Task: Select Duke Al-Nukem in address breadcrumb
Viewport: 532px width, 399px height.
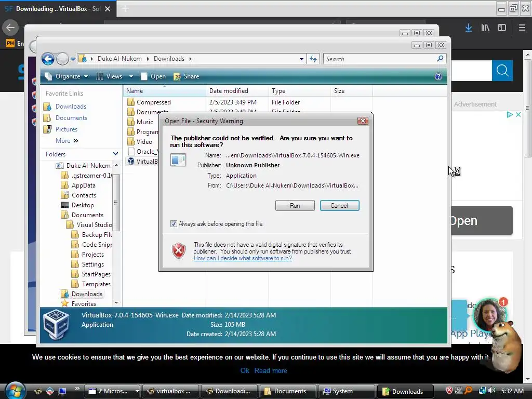Action: tap(119, 59)
